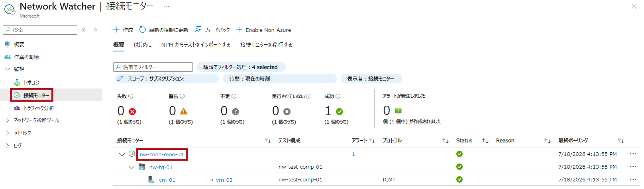Open the vm-01 source link
This screenshot has height=189, width=644.
point(167,180)
